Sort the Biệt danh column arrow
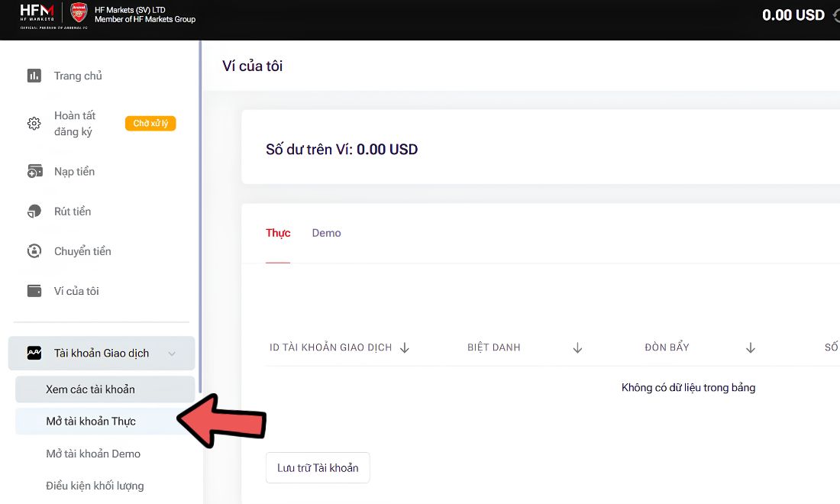 pyautogui.click(x=577, y=347)
